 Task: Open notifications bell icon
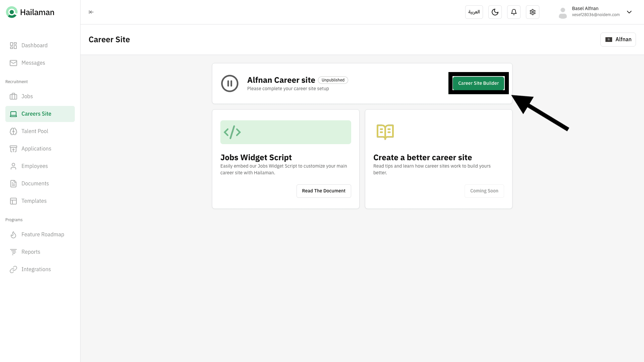(x=514, y=12)
